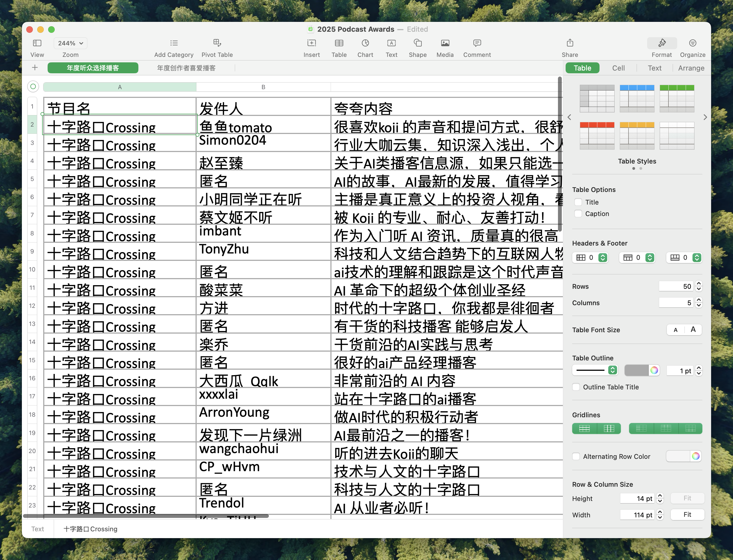Click the Share toolbar icon

pos(570,43)
